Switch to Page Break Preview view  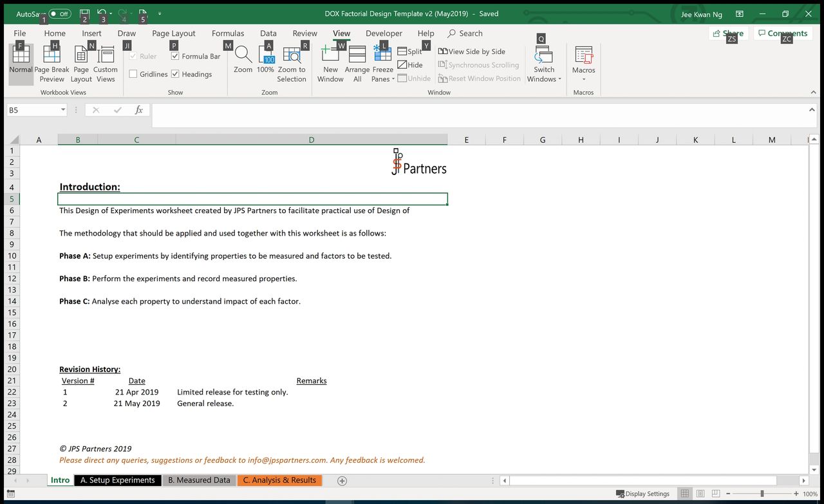coord(51,64)
